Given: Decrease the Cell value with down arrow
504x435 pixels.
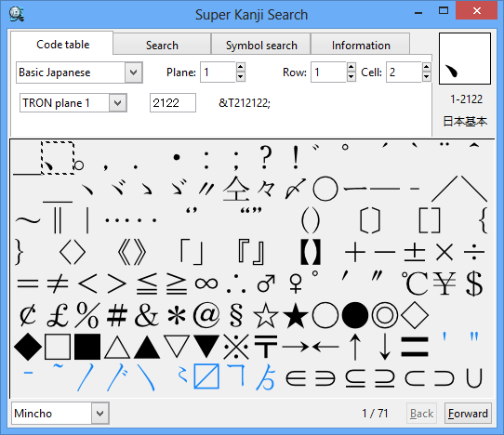Looking at the screenshot, I should (427, 77).
